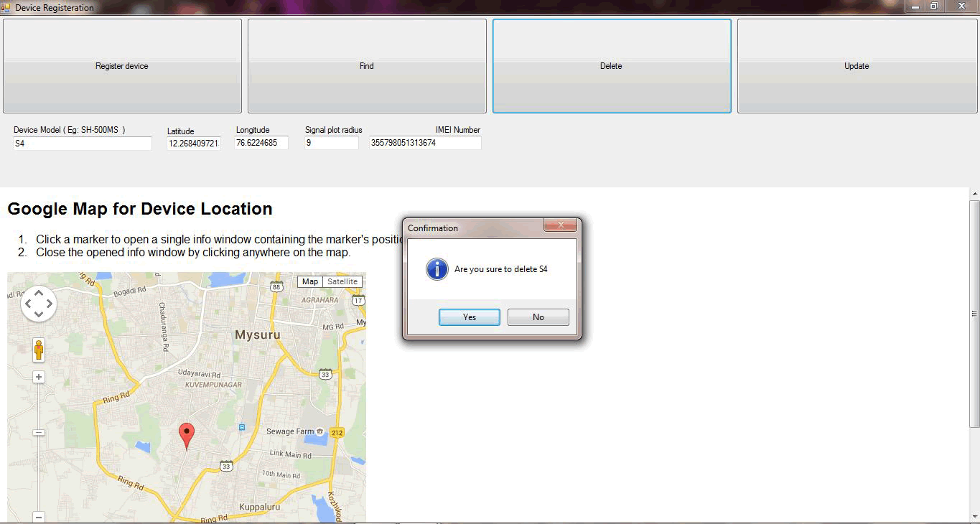Zoom out with the map minus button
The image size is (980, 524).
click(x=39, y=516)
